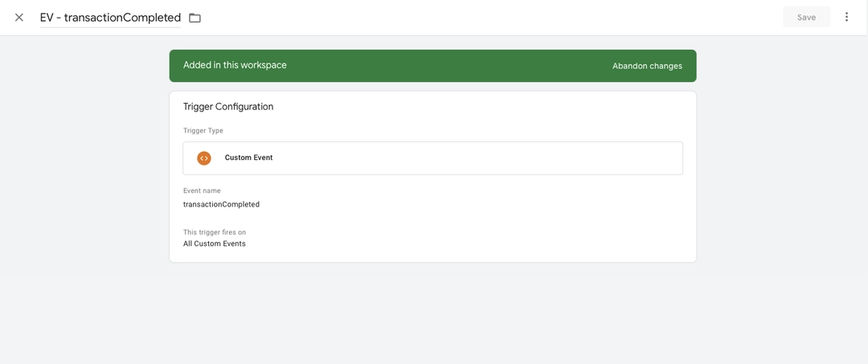Click the Trigger Configuration heading
The height and width of the screenshot is (364, 868).
click(228, 107)
